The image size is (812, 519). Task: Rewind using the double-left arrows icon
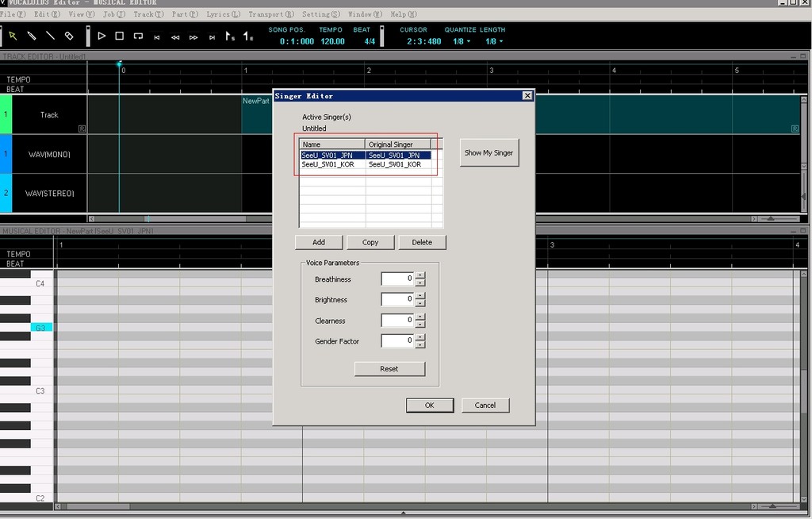[175, 37]
